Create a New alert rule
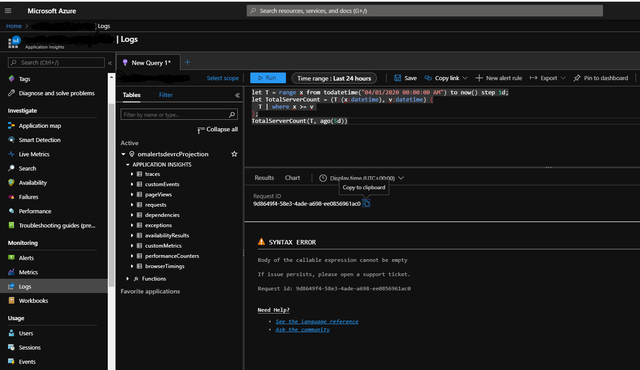The image size is (640, 370). [499, 78]
